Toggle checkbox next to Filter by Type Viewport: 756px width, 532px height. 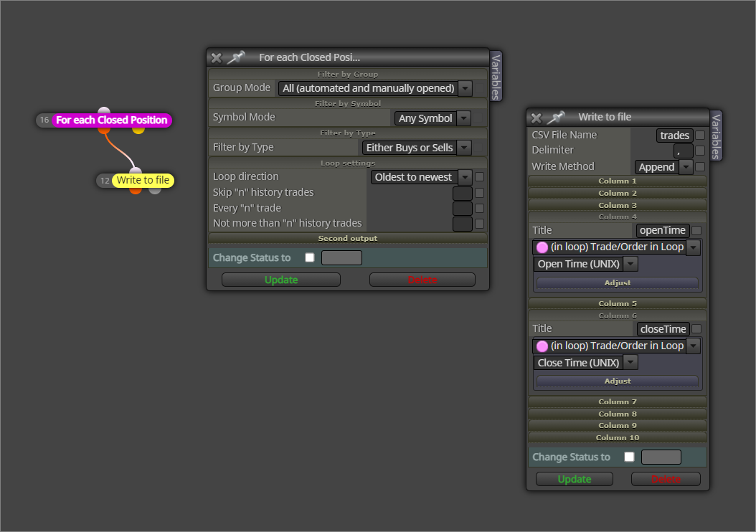479,148
